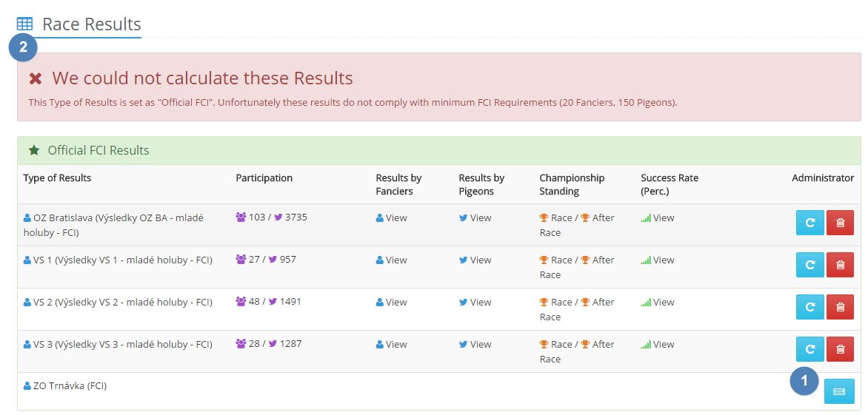Open Race championship standing for VS 2
The height and width of the screenshot is (415, 868).
tap(561, 303)
